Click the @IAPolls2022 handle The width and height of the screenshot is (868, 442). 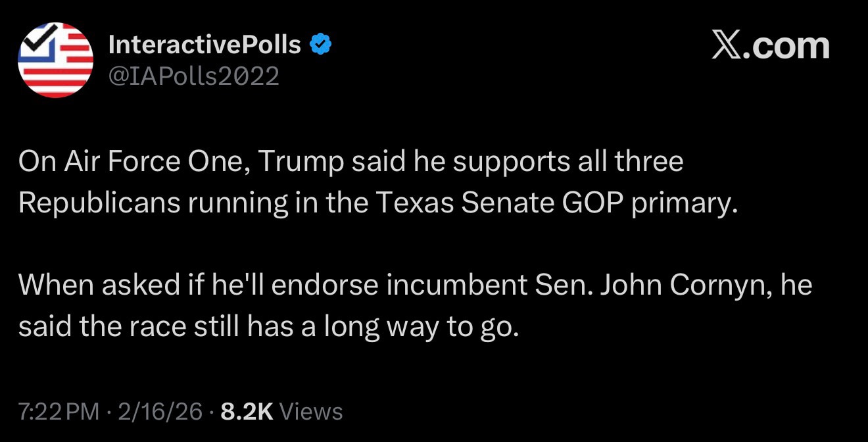tap(193, 77)
